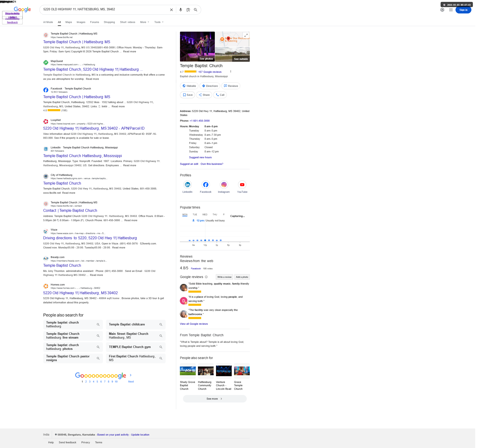
Task: Open the church Website button
Action: click(x=190, y=86)
